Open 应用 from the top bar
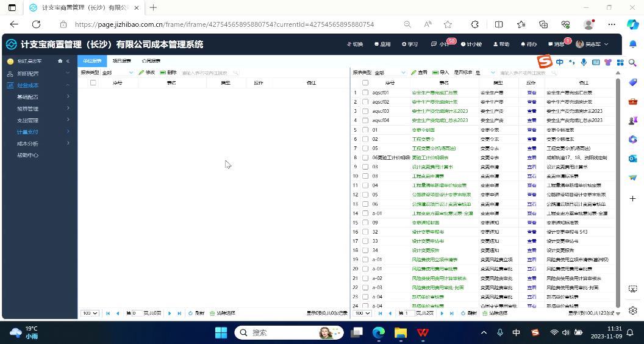This screenshot has height=344, width=644. point(382,44)
